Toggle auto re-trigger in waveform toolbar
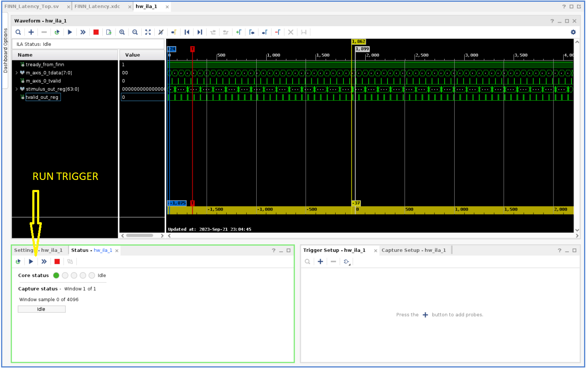588x369 pixels. (57, 32)
